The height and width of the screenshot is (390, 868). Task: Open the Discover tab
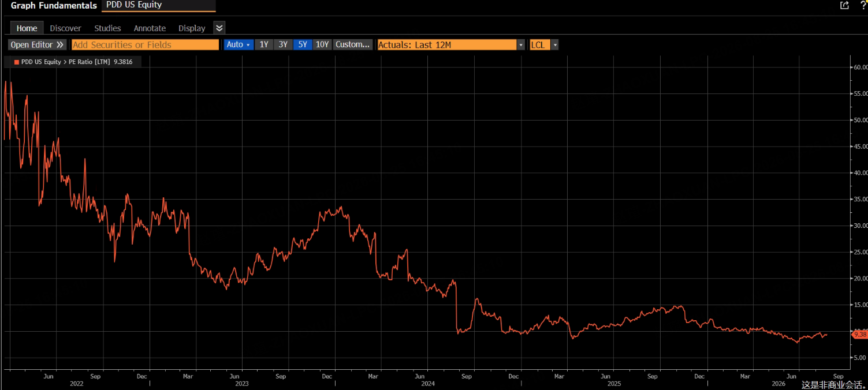pos(65,28)
